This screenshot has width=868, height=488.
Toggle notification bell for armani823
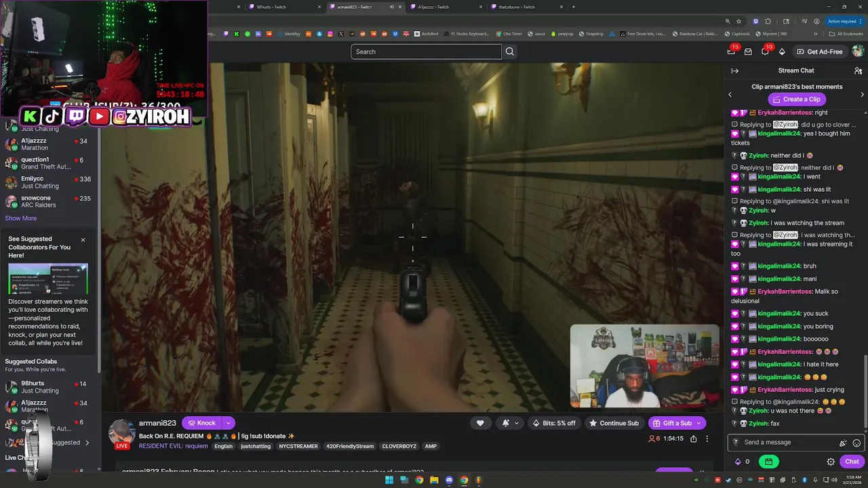(505, 423)
